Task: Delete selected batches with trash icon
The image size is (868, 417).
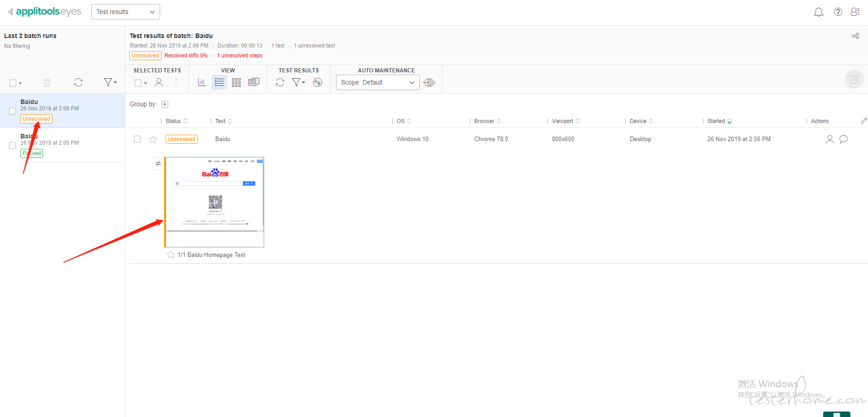Action: [47, 82]
